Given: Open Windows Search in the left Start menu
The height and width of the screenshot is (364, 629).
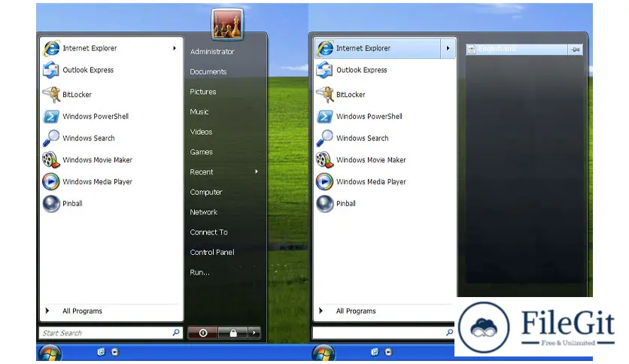Looking at the screenshot, I should coord(111,138).
